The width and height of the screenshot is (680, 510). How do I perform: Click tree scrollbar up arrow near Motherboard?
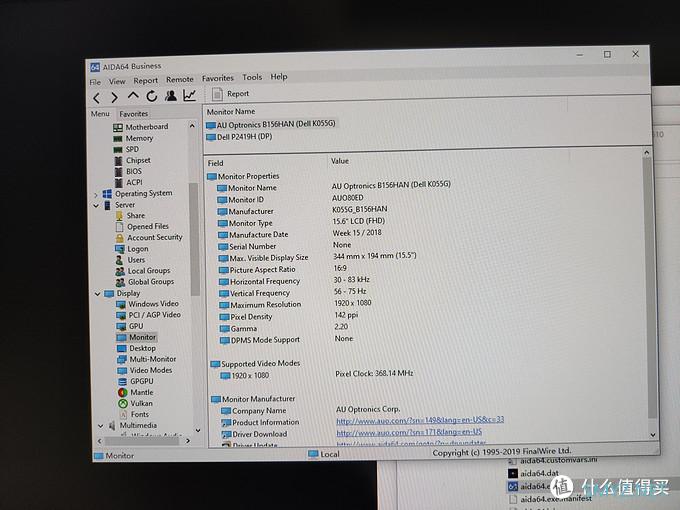tap(192, 126)
